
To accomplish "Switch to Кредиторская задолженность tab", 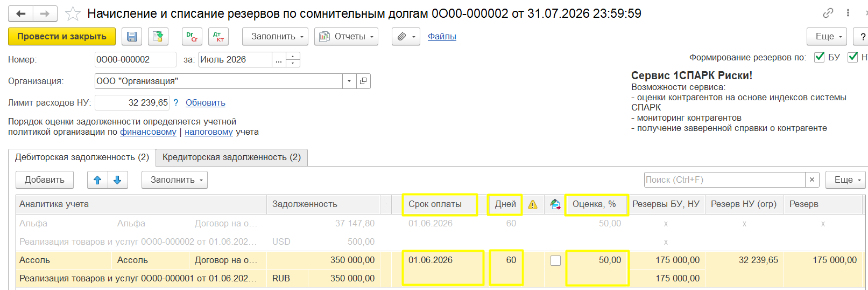I will coord(231,157).
